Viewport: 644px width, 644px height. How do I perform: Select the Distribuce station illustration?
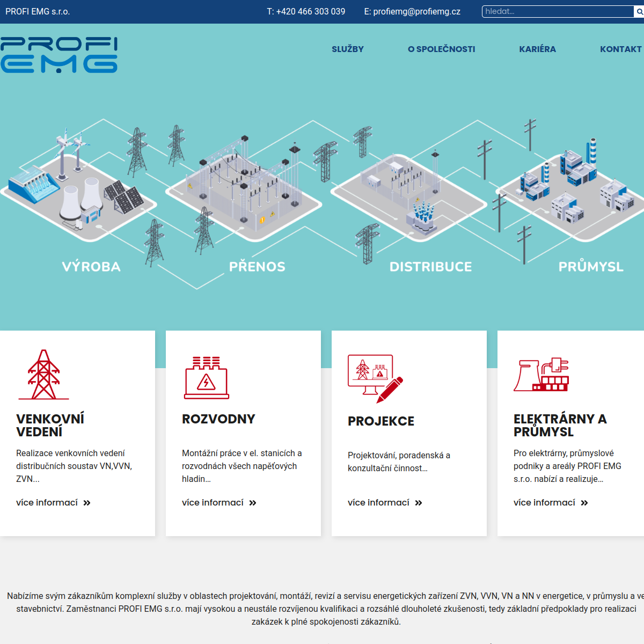(x=408, y=196)
